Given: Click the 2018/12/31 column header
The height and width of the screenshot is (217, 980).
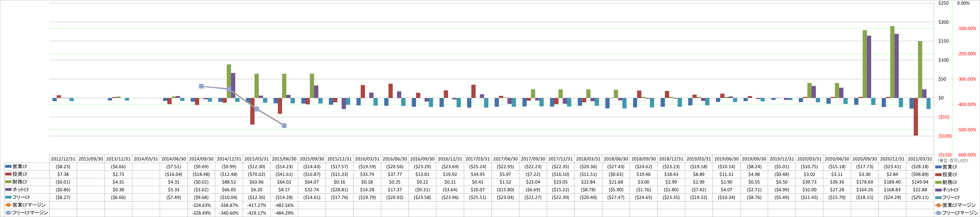Looking at the screenshot, I should tap(671, 159).
